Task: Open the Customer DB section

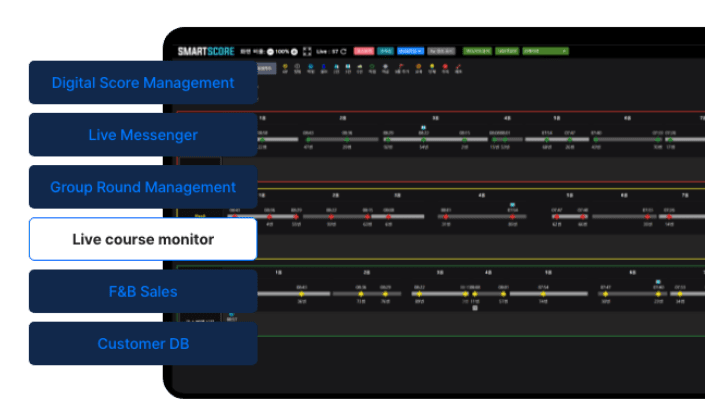Action: pos(142,344)
